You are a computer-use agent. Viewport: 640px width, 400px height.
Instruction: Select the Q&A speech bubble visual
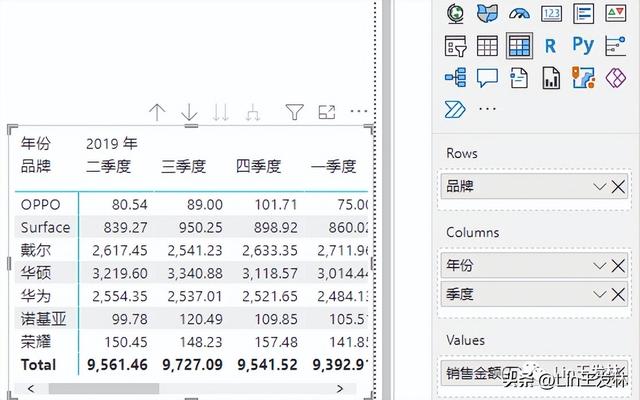click(x=487, y=78)
